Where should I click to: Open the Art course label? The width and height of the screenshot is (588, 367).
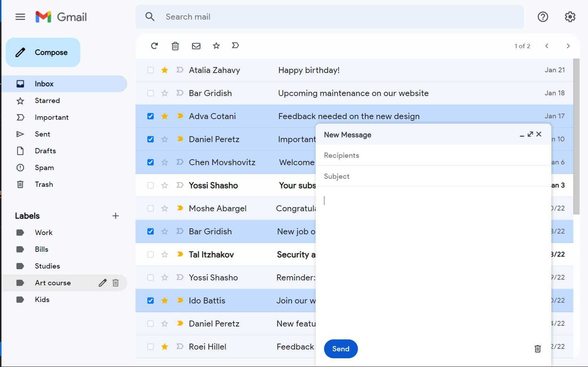[52, 283]
